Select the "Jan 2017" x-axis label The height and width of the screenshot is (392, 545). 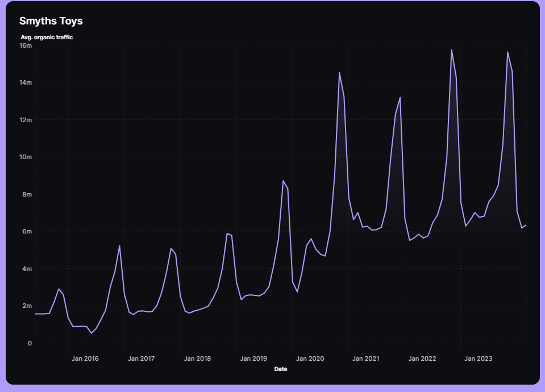[x=141, y=358]
